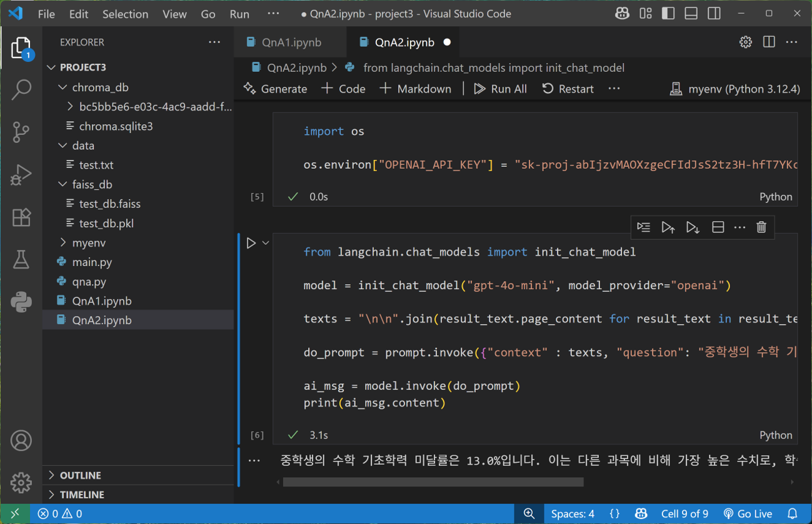Open Copilot icon in title bar
Image resolution: width=812 pixels, height=524 pixels.
[x=622, y=14]
